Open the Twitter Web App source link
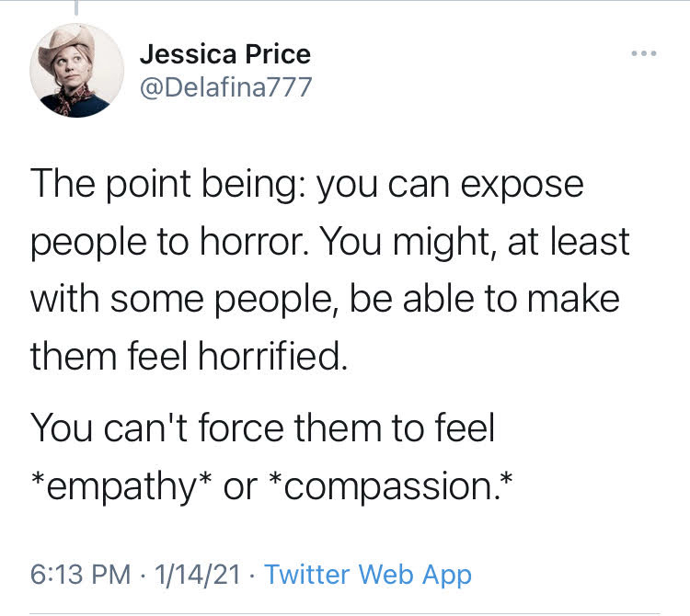 click(x=368, y=576)
